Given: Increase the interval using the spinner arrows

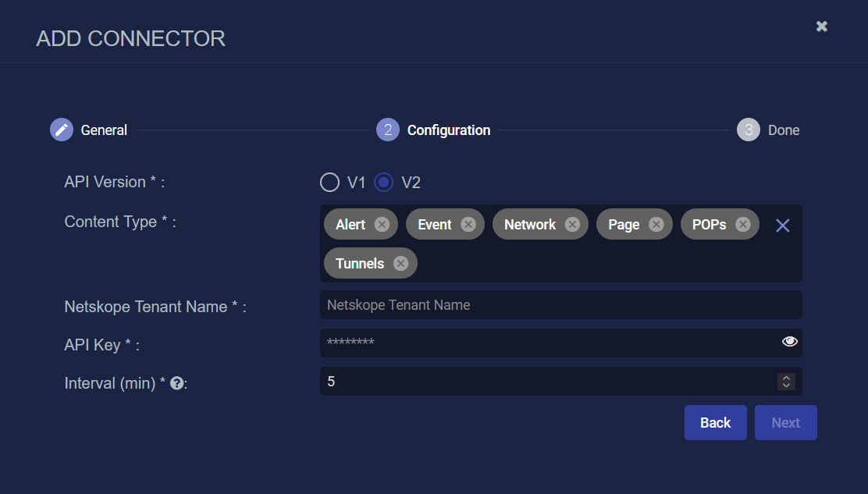Looking at the screenshot, I should (786, 377).
